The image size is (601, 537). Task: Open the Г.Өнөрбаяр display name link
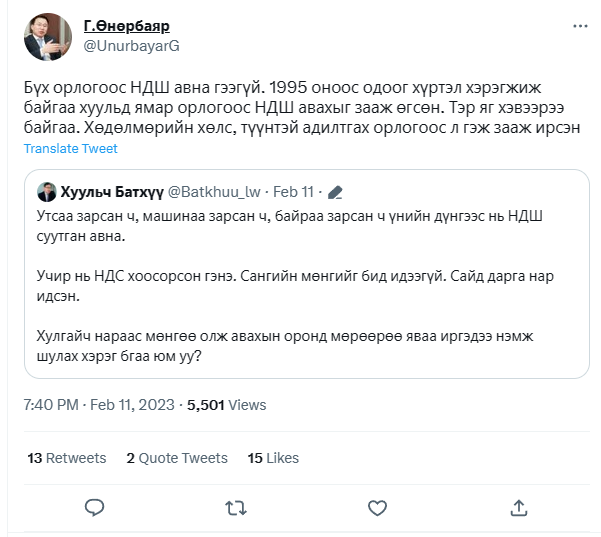point(126,26)
